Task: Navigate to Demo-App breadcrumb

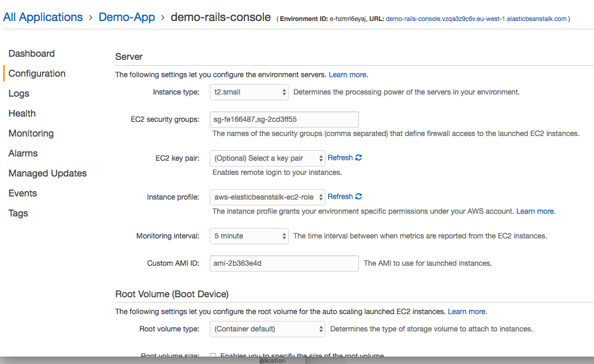Action: (127, 17)
